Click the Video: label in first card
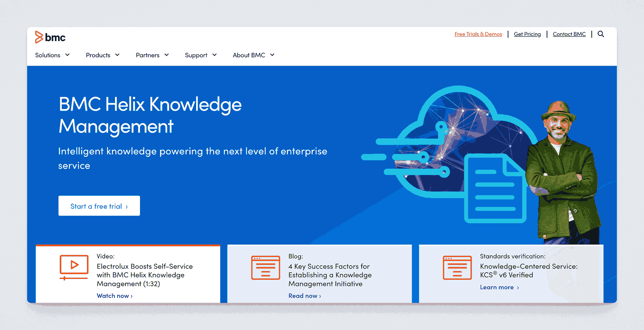This screenshot has width=644, height=330. (x=105, y=256)
